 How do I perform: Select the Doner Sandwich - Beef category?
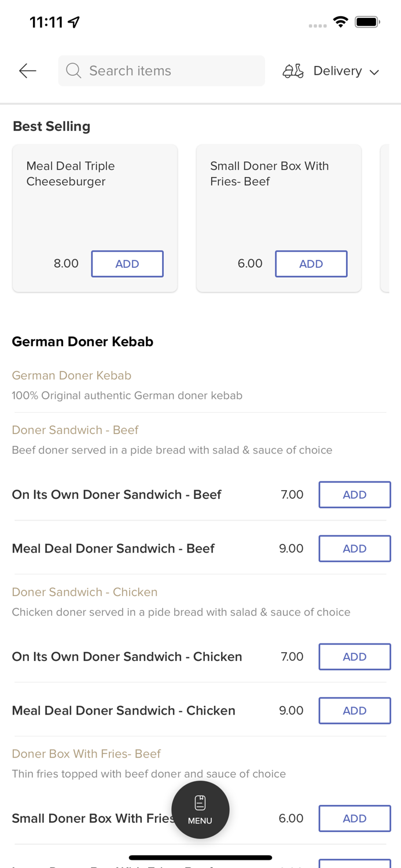[x=75, y=430]
